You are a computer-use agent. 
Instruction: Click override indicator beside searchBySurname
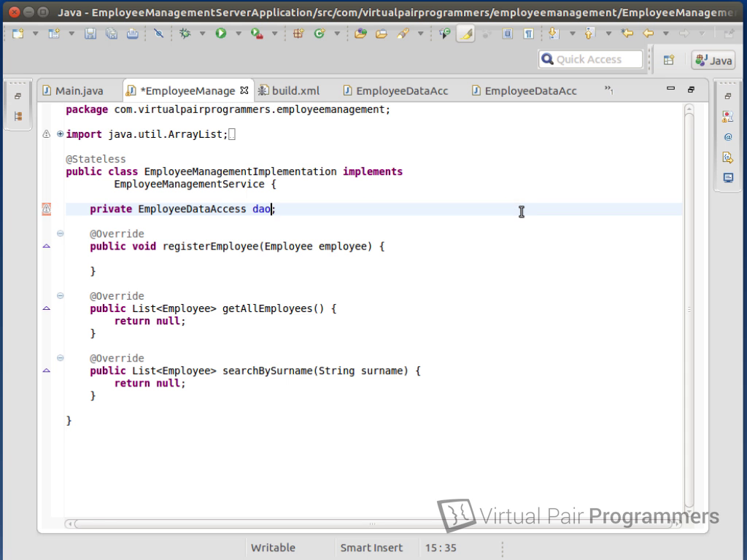pos(46,370)
